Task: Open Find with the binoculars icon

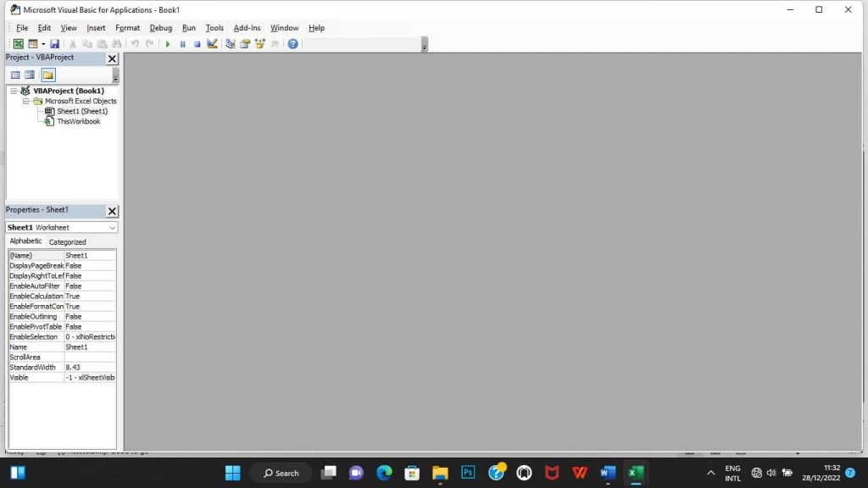Action: click(116, 44)
